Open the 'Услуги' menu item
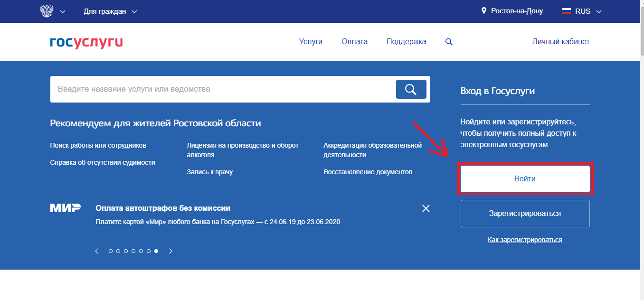The image size is (644, 300). (x=311, y=42)
